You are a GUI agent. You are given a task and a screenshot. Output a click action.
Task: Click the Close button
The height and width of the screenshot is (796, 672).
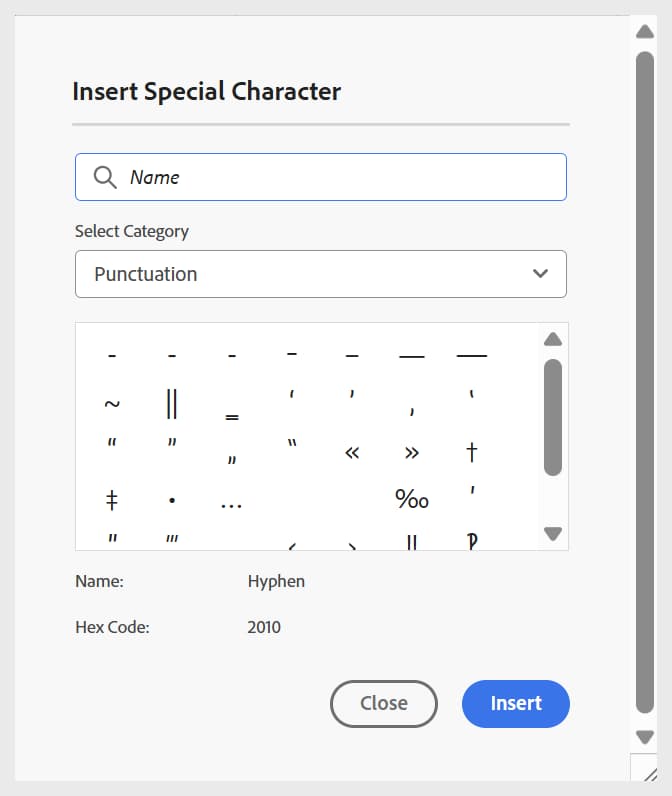[x=384, y=704]
